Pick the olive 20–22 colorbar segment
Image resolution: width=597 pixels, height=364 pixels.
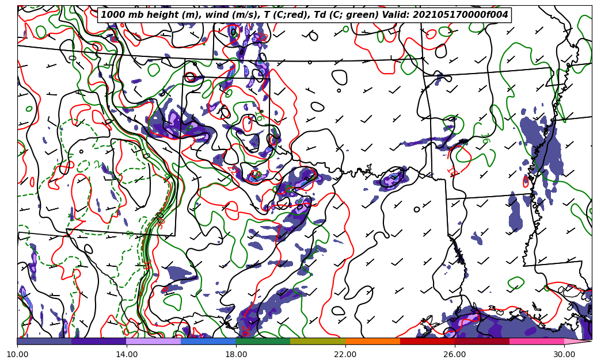(x=318, y=341)
